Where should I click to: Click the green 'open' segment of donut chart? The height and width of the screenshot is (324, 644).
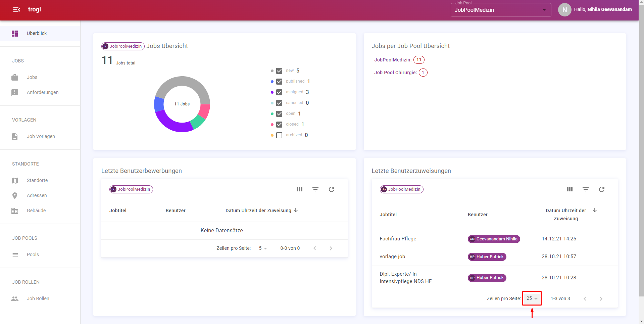(x=199, y=122)
